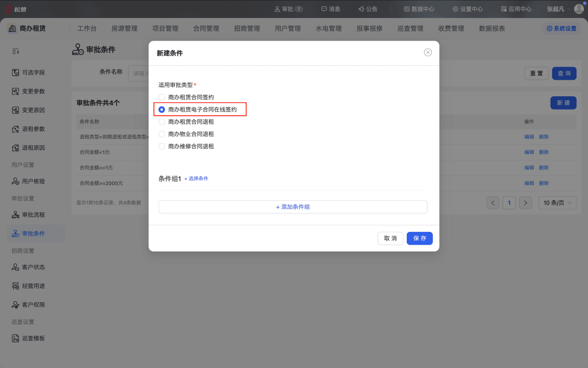Delete the 合同金额<1元 row
This screenshot has height=368, width=588.
[544, 152]
